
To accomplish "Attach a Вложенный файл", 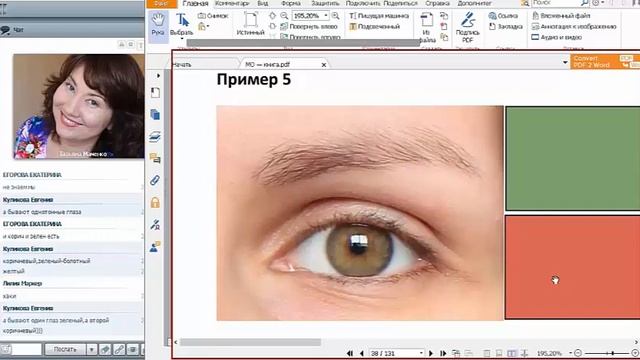I will tap(561, 16).
